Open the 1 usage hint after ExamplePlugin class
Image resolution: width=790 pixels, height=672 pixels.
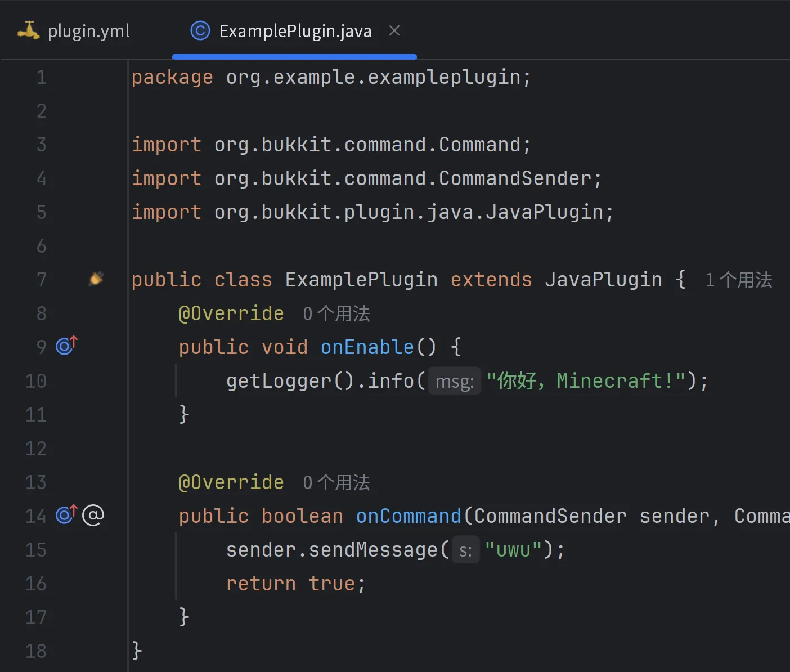click(739, 280)
